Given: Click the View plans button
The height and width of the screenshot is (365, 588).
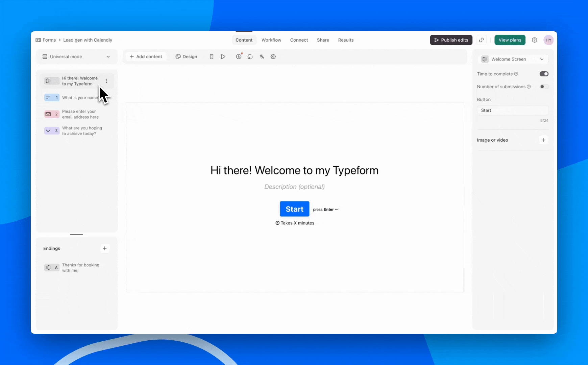Looking at the screenshot, I should tap(510, 40).
